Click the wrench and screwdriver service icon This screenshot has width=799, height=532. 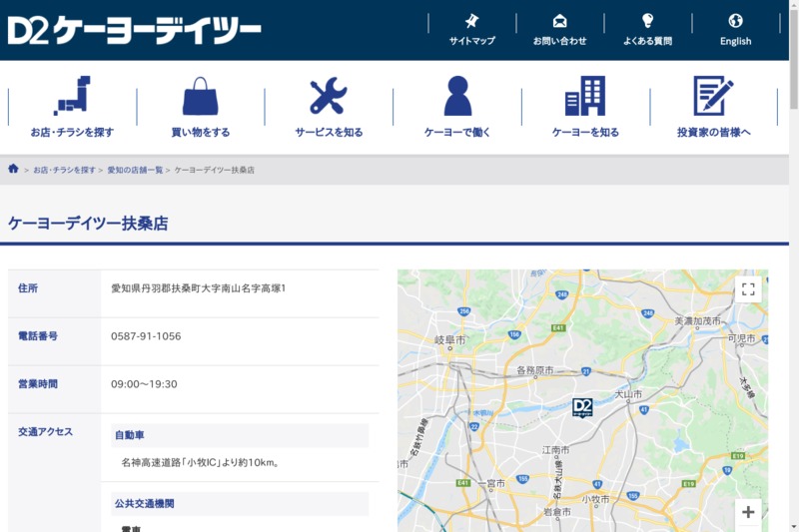coord(329,95)
